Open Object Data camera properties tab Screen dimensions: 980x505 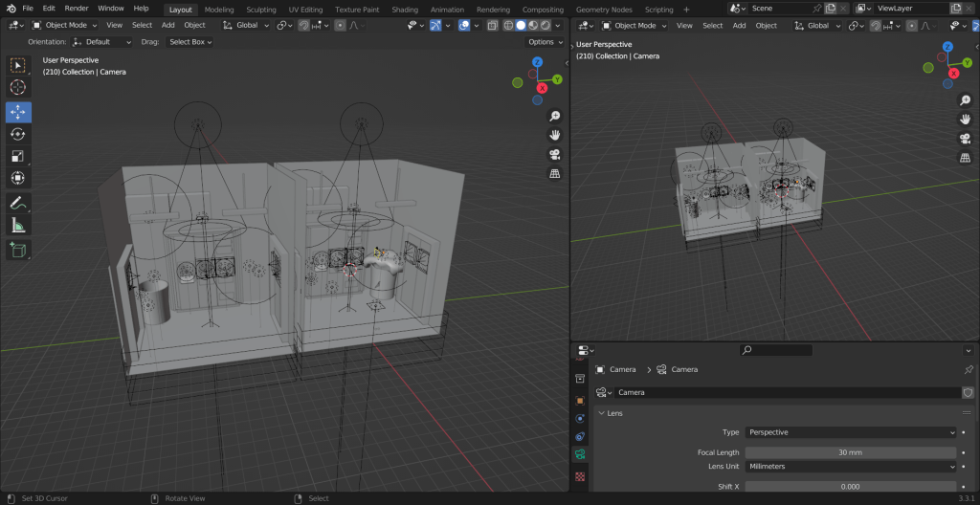580,456
